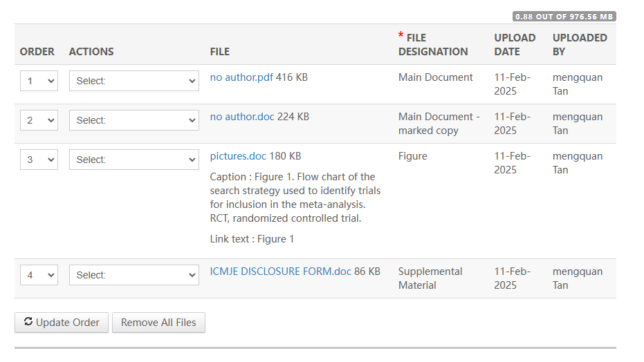Open actions Select dropdown for pictures.doc
Image resolution: width=644 pixels, height=362 pixels.
click(134, 160)
